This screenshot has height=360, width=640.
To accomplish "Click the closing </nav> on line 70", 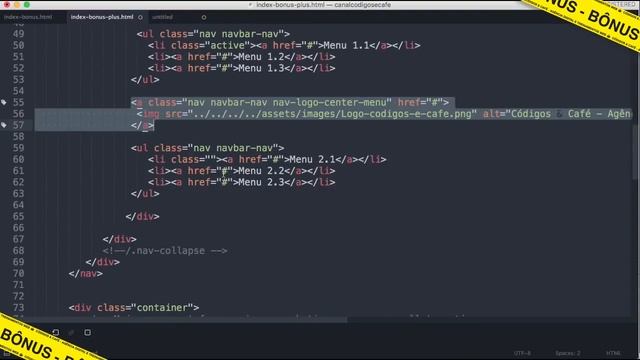I will (86, 273).
